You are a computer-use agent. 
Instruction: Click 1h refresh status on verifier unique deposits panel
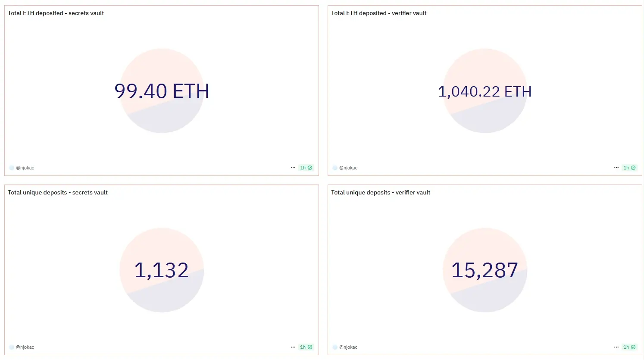pyautogui.click(x=629, y=347)
